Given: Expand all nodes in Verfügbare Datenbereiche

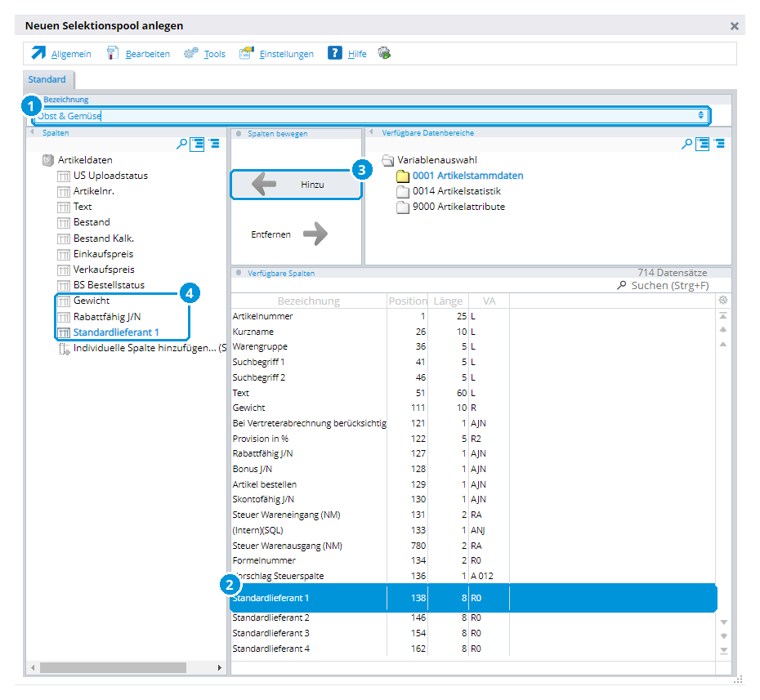Looking at the screenshot, I should [702, 144].
